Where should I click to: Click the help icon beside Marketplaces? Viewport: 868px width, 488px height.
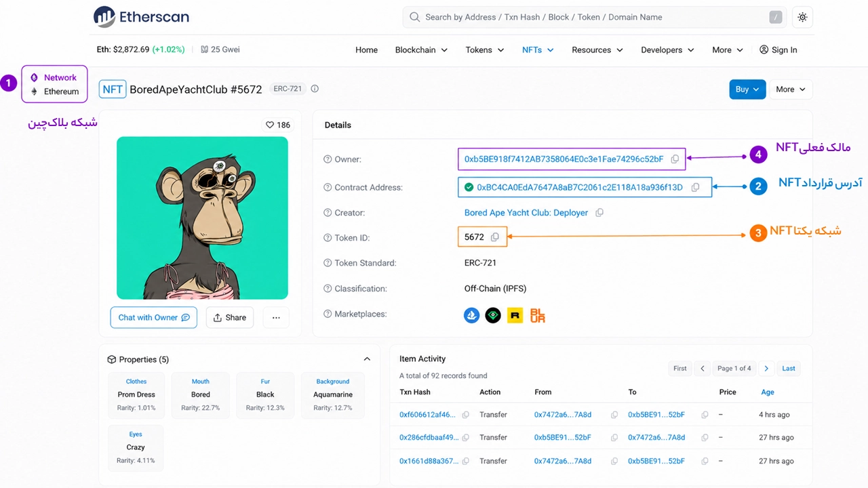[x=328, y=314]
